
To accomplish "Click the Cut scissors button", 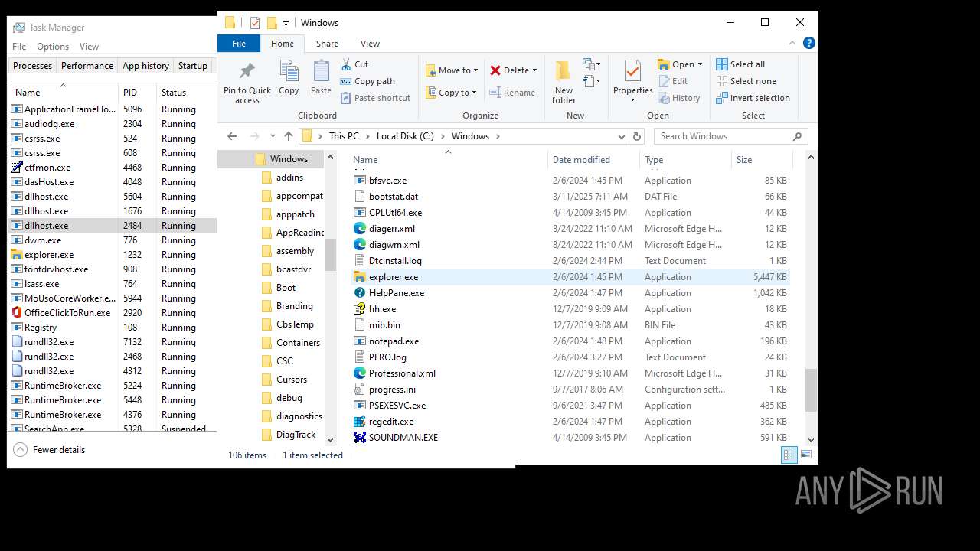I will 354,64.
